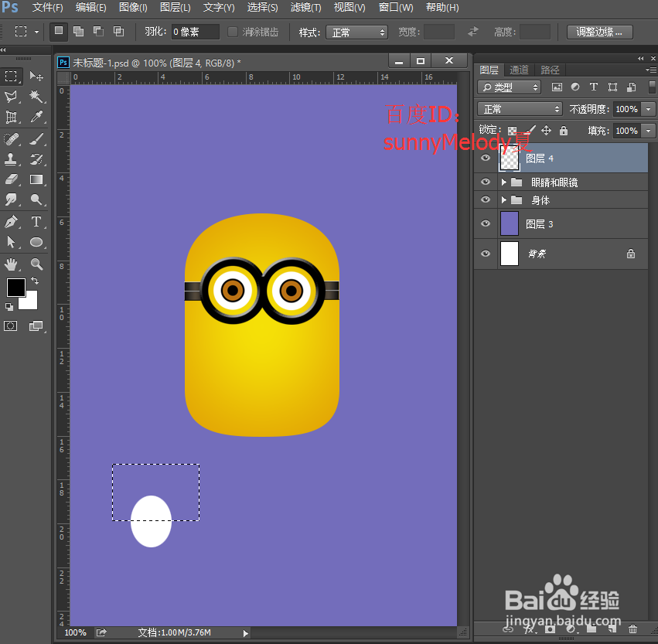Click New selection mode button

point(59,32)
